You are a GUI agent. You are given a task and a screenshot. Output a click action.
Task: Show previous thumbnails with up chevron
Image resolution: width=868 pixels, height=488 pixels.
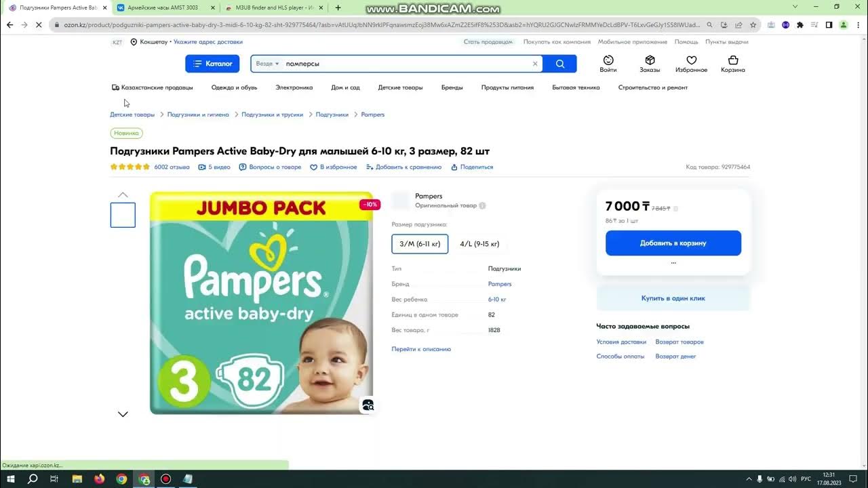click(123, 195)
